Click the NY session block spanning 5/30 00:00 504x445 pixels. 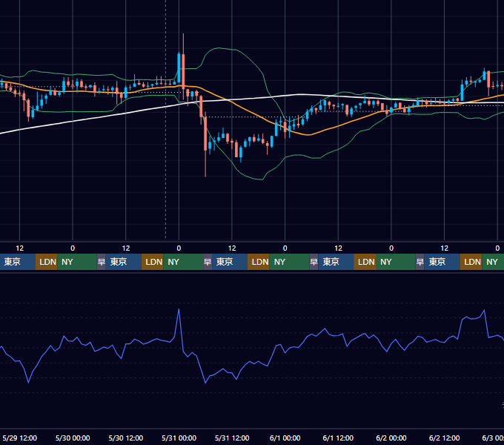point(77,262)
